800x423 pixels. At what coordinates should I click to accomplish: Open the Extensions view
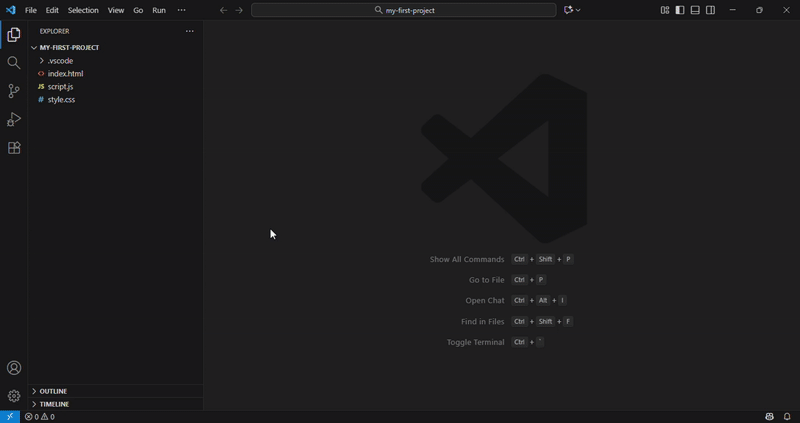click(x=14, y=148)
